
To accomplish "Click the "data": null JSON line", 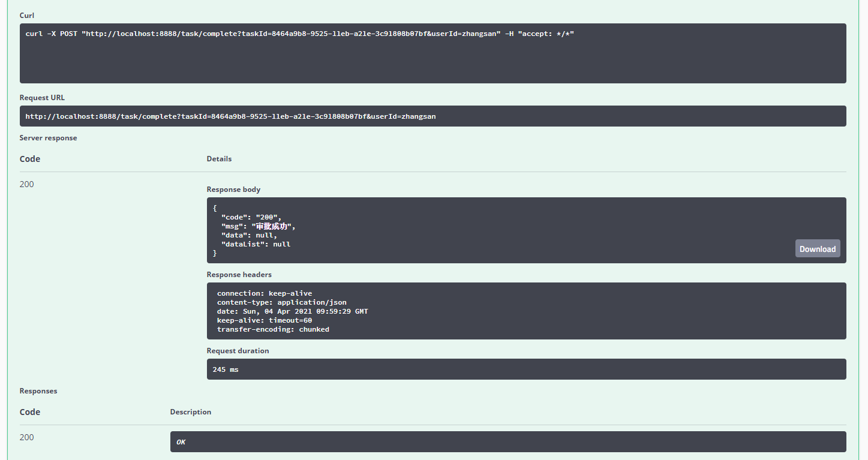I will [249, 236].
